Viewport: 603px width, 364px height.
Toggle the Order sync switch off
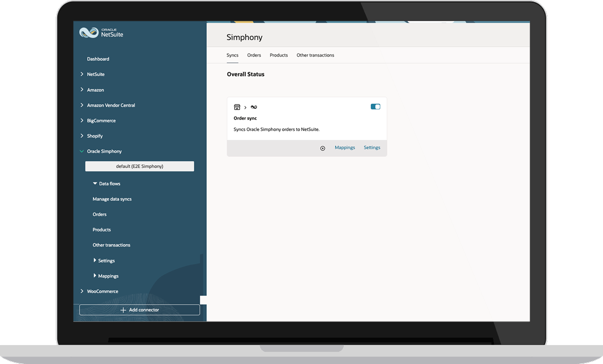(375, 107)
